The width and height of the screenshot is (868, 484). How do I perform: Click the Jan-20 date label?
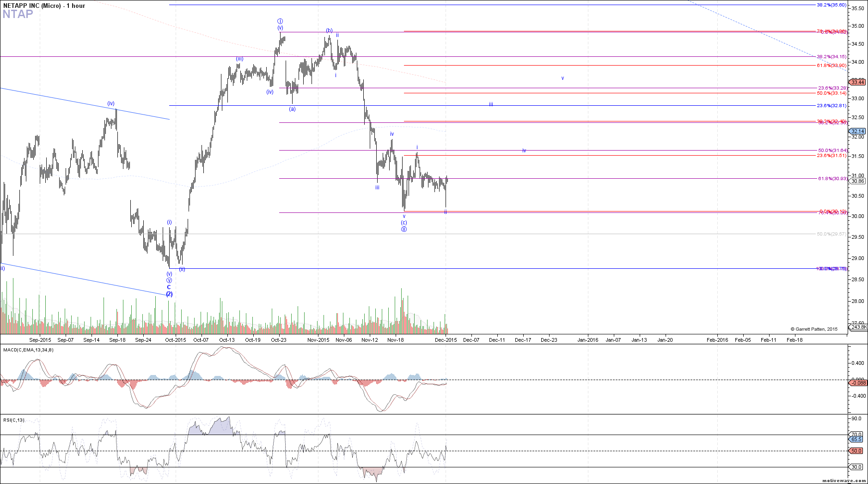click(665, 340)
